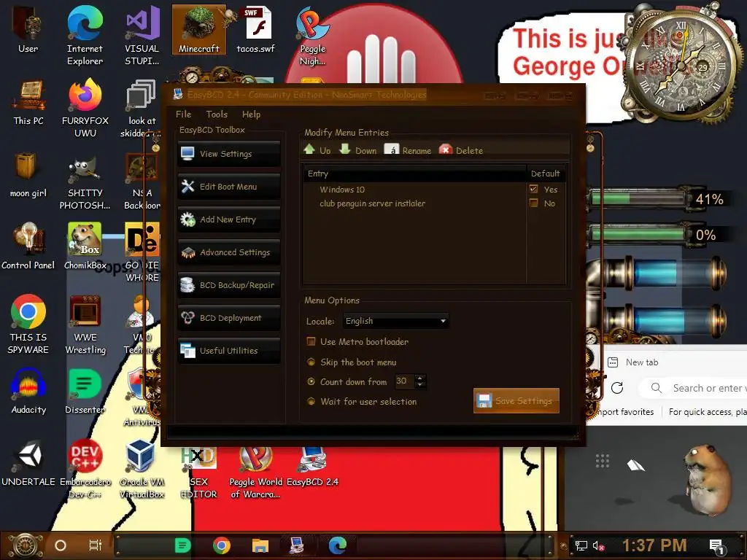
Task: Open This PC desktop icon
Action: click(28, 102)
